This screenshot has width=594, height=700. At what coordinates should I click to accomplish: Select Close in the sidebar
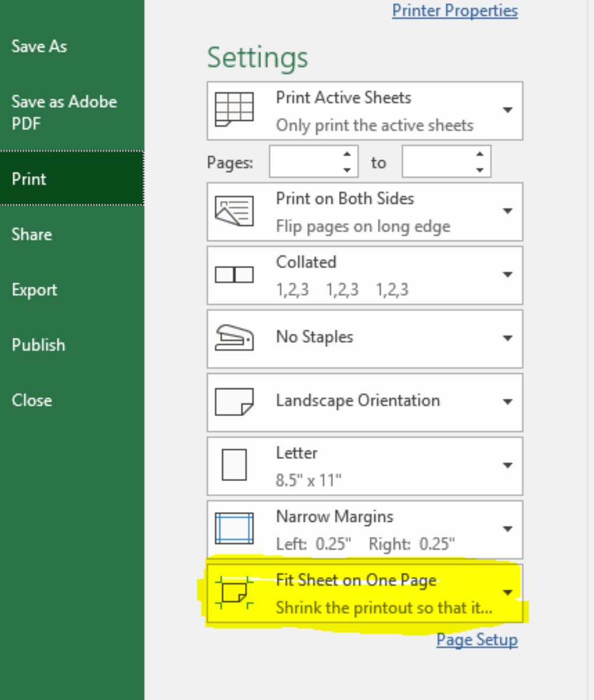[32, 400]
